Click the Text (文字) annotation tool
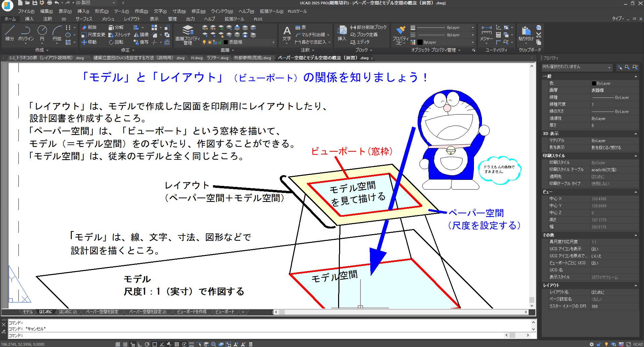 [x=286, y=34]
